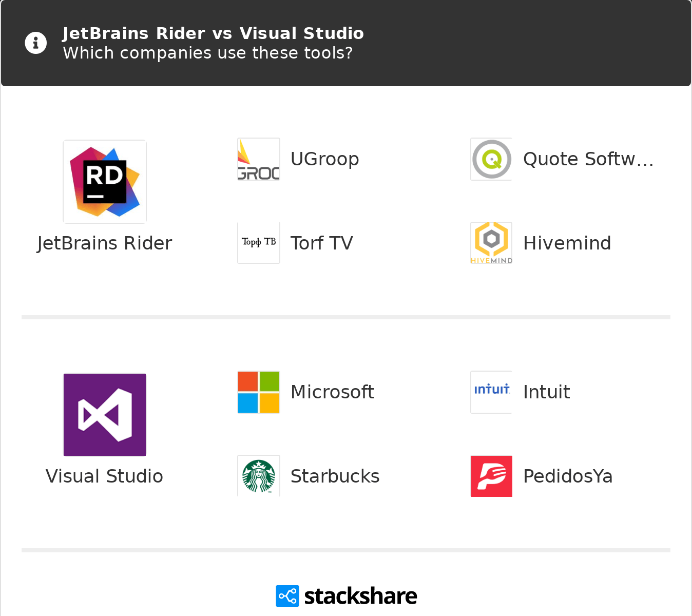Screen dimensions: 692x616
Task: Click the info icon in the header
Action: (35, 43)
